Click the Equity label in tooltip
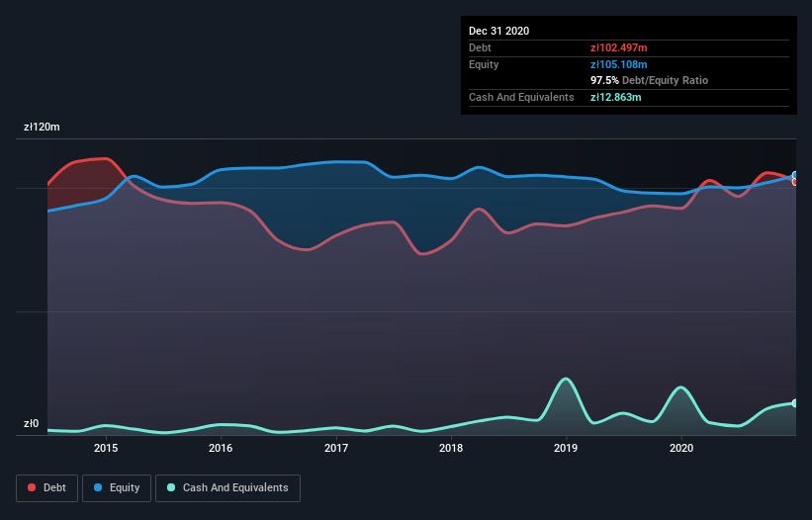812x520 pixels. pos(484,64)
